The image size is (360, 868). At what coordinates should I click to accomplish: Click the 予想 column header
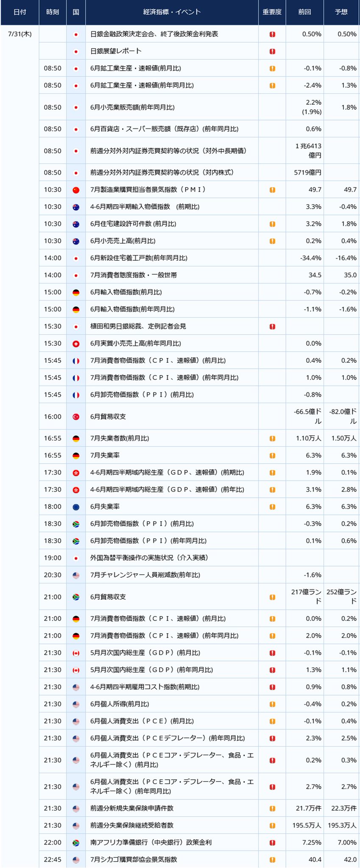click(341, 12)
